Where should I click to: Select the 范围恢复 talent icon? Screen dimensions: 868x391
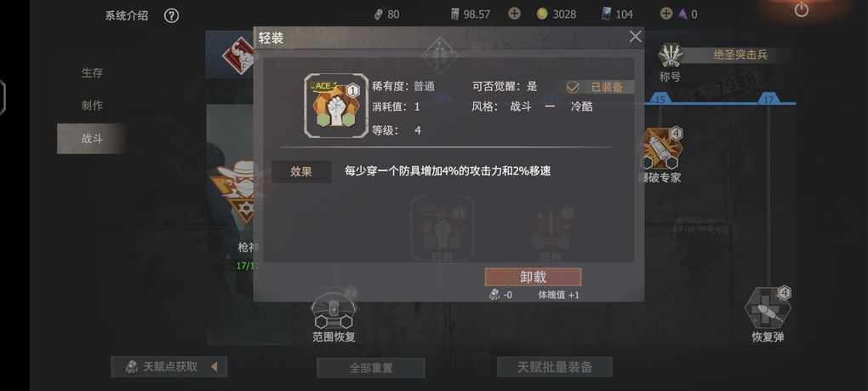(x=334, y=309)
